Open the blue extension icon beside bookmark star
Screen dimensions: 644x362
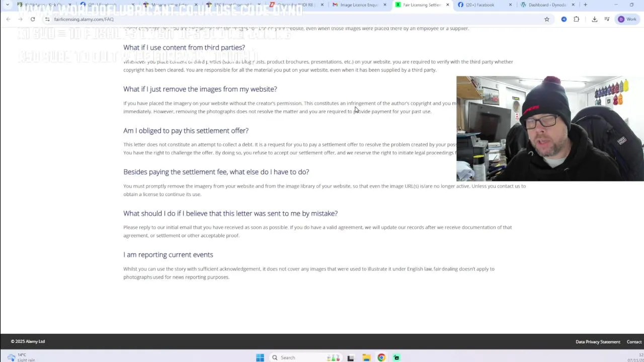click(x=563, y=19)
